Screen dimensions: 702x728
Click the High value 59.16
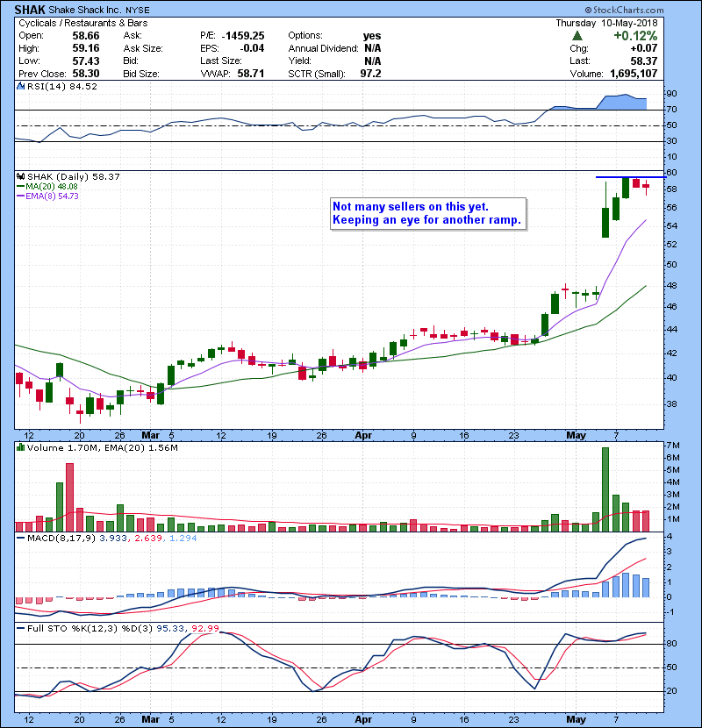(x=86, y=48)
